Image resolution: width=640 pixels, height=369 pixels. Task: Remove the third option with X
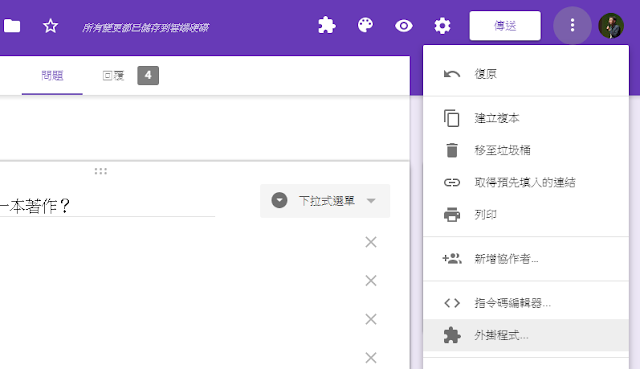pos(371,319)
